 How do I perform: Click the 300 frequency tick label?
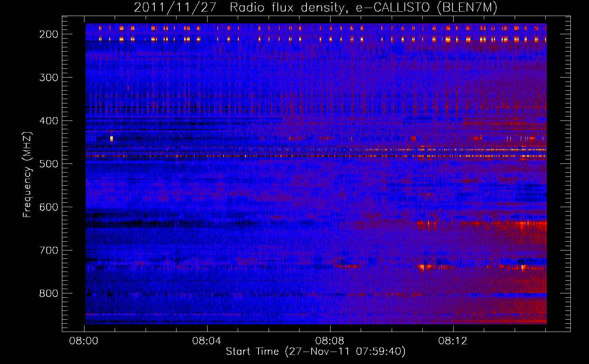(48, 78)
